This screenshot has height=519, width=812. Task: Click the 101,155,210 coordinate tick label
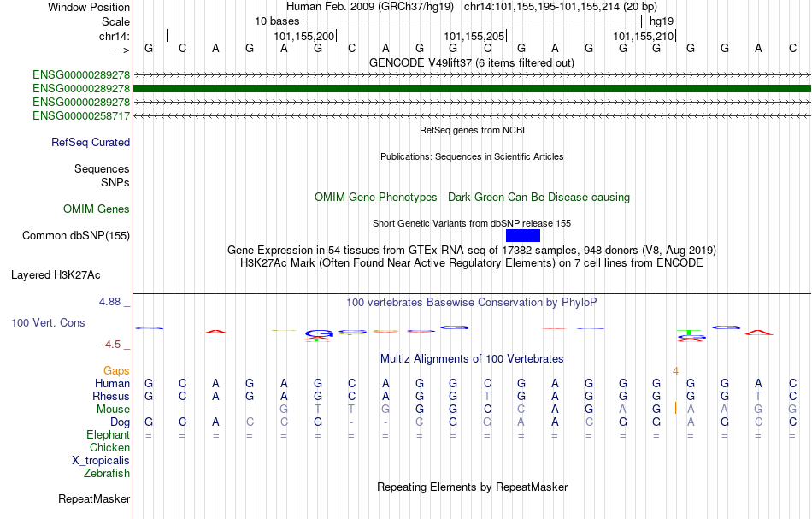point(644,36)
